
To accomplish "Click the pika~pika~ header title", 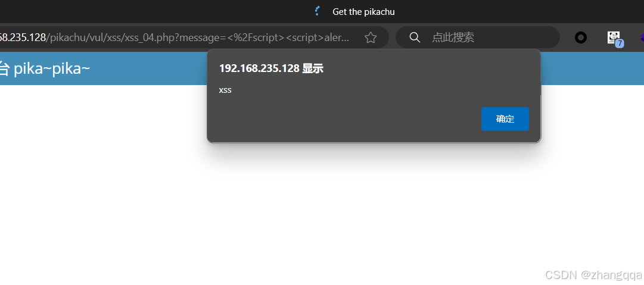I will point(52,68).
